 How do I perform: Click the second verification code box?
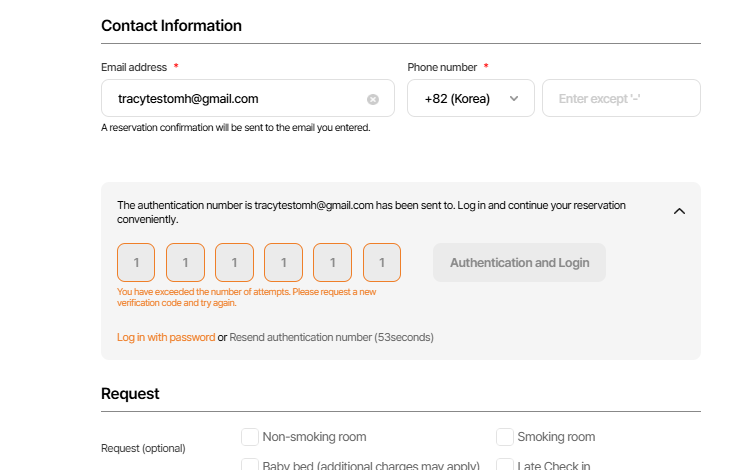(x=185, y=263)
